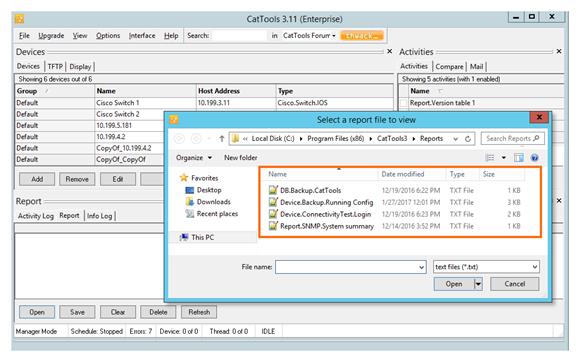Viewport: 580px width, 362px height.
Task: Click the Open button's split arrow
Action: 478,284
